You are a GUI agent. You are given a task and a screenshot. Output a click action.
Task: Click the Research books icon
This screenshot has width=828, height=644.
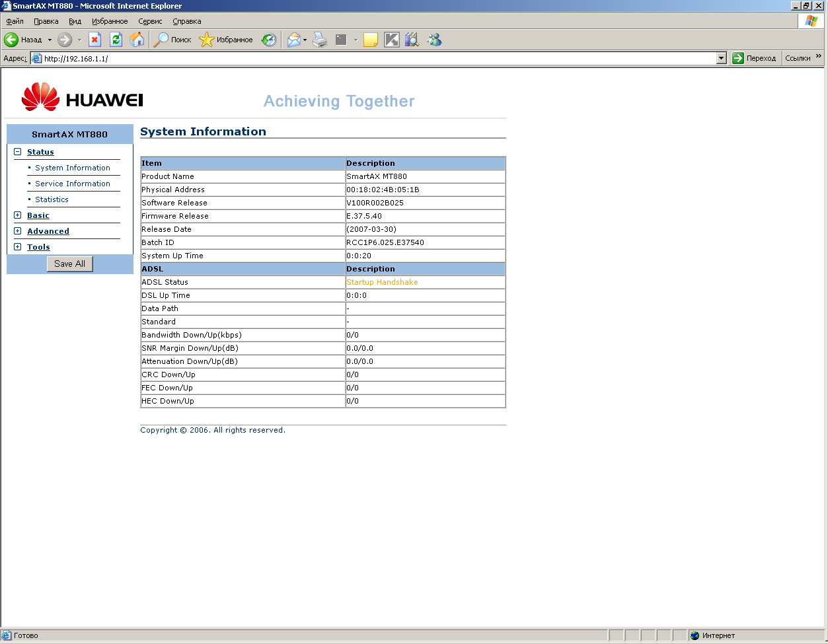(x=412, y=40)
